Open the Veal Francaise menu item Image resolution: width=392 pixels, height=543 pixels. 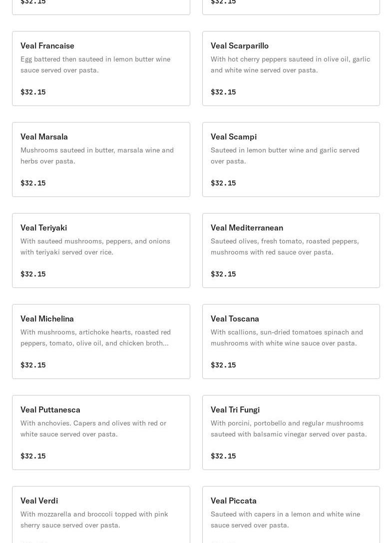pos(101,68)
